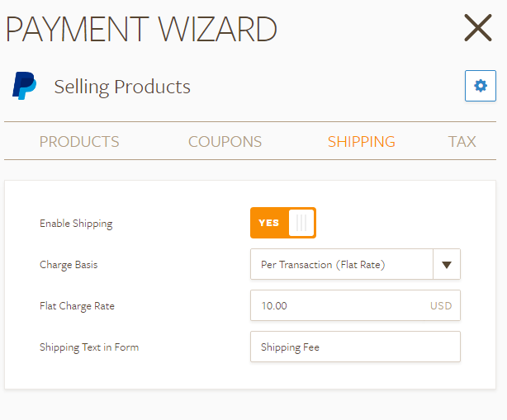Click the Enable Shipping label
Viewport: 507px width, 420px height.
76,224
